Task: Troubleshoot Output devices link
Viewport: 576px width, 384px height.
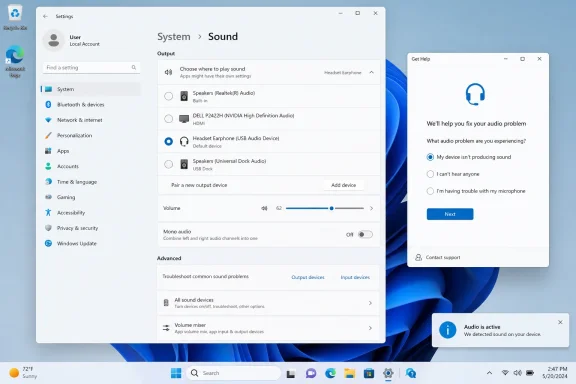Action: pyautogui.click(x=308, y=277)
